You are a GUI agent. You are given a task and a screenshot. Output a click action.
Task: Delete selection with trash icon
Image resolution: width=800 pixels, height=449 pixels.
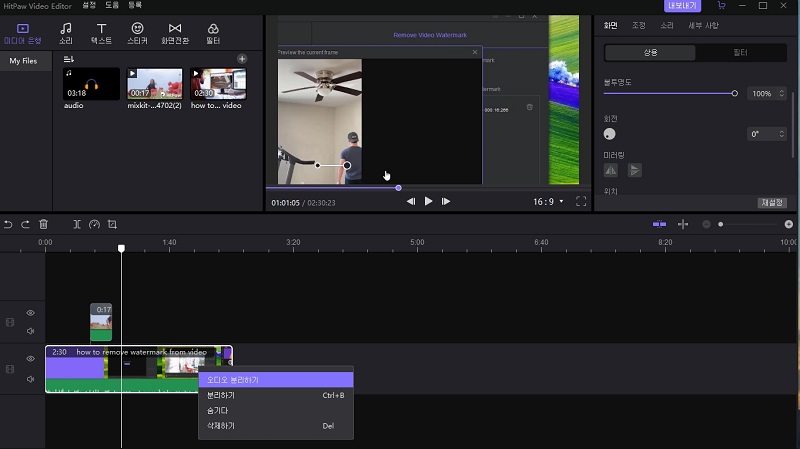pyautogui.click(x=43, y=225)
